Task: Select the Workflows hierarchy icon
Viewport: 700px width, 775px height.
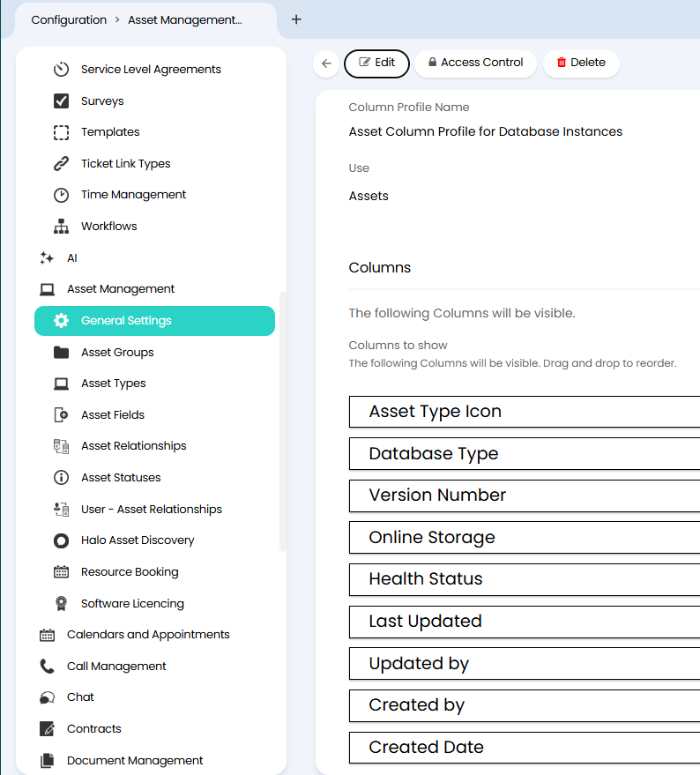Action: (x=61, y=227)
